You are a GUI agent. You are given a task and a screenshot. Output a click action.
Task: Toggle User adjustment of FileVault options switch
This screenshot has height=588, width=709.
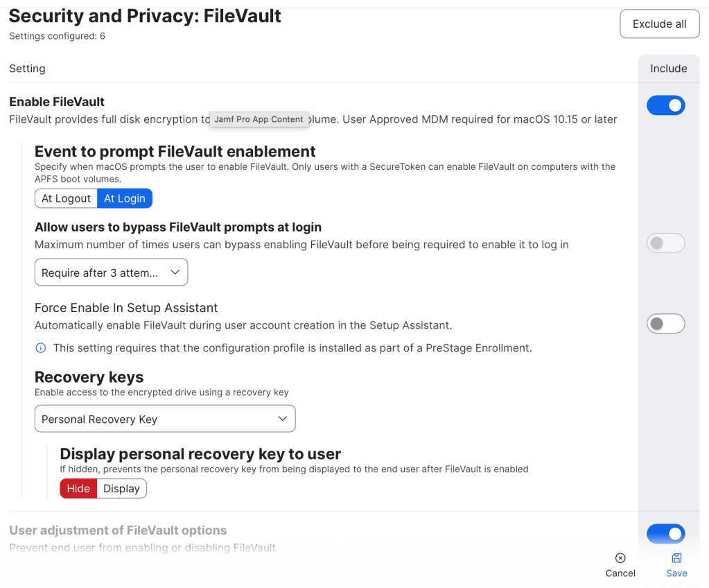665,534
